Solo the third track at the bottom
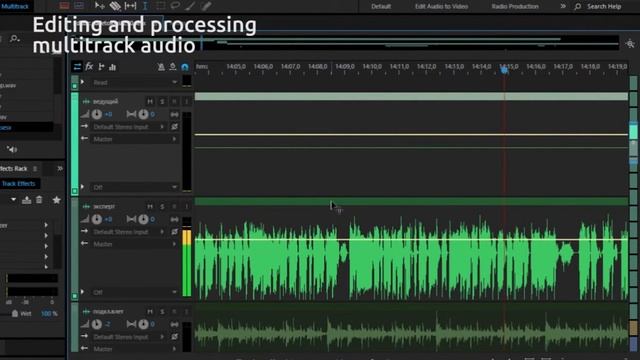This screenshot has width=640, height=360. point(162,311)
